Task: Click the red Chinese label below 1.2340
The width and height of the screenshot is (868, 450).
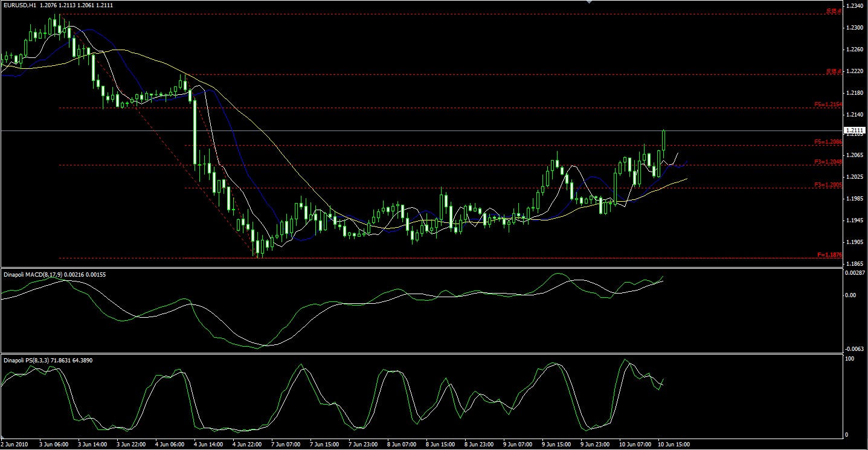Action: tap(834, 11)
